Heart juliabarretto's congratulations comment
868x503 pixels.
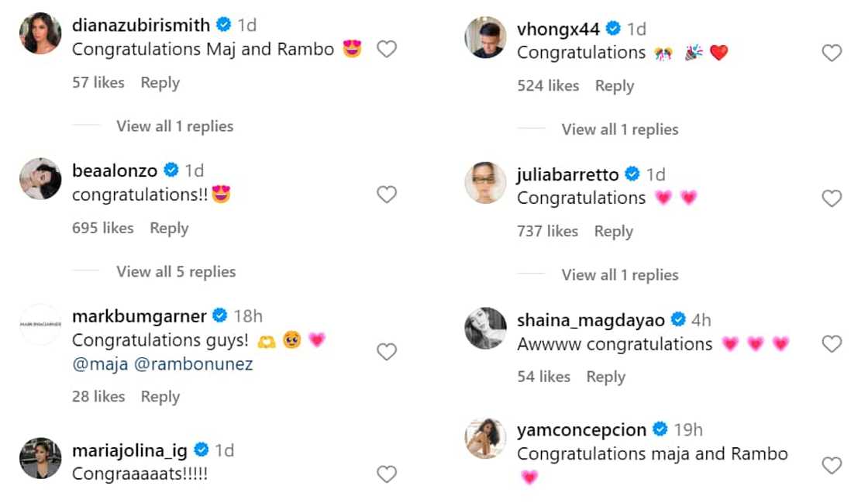832,198
